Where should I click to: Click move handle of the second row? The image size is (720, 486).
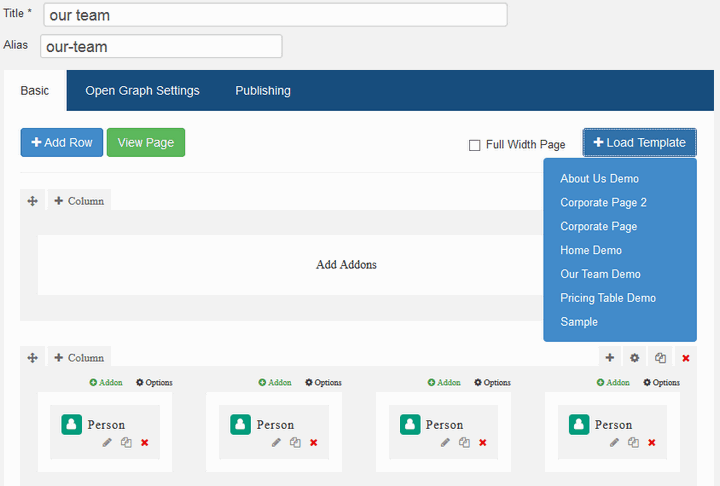click(32, 357)
